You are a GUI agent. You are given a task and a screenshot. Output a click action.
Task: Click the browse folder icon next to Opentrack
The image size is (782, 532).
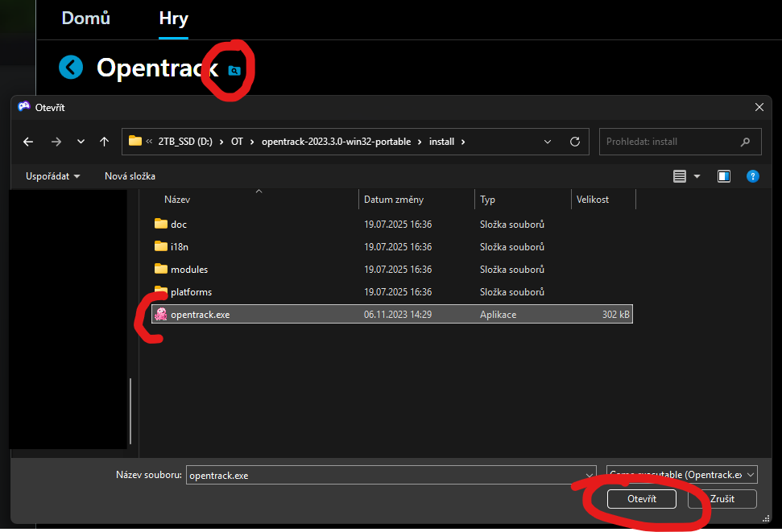[x=234, y=71]
